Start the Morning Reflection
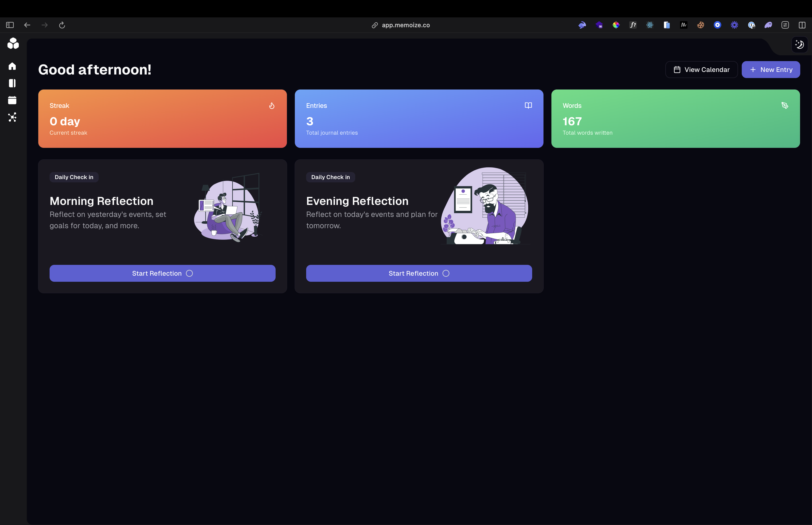 (x=162, y=273)
